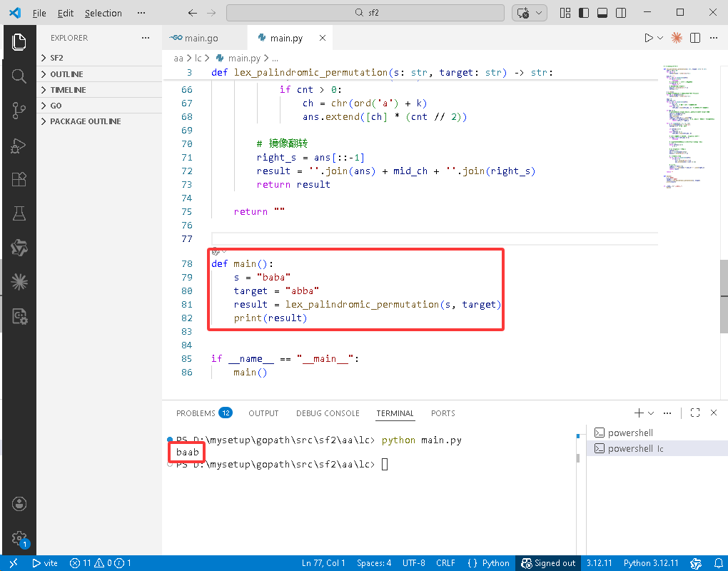Open the launch profile dropdown chevron
Screen dimensions: 728x571
[x=651, y=413]
